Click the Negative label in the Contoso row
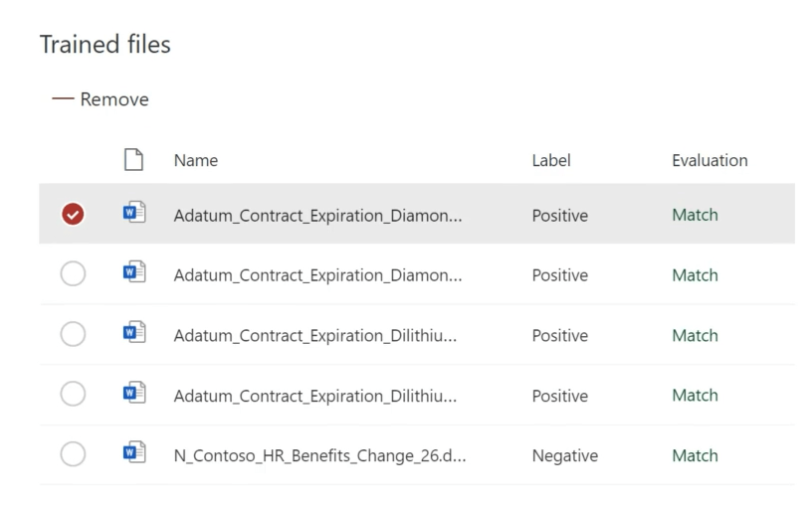Viewport: 812px width, 510px height. pyautogui.click(x=565, y=455)
